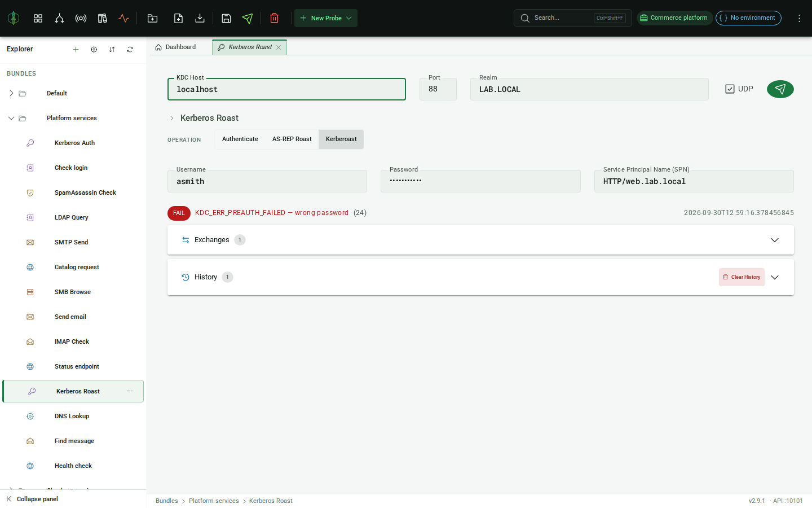Click the paper-plane send icon in the top toolbar
Image resolution: width=812 pixels, height=508 pixels.
(248, 18)
